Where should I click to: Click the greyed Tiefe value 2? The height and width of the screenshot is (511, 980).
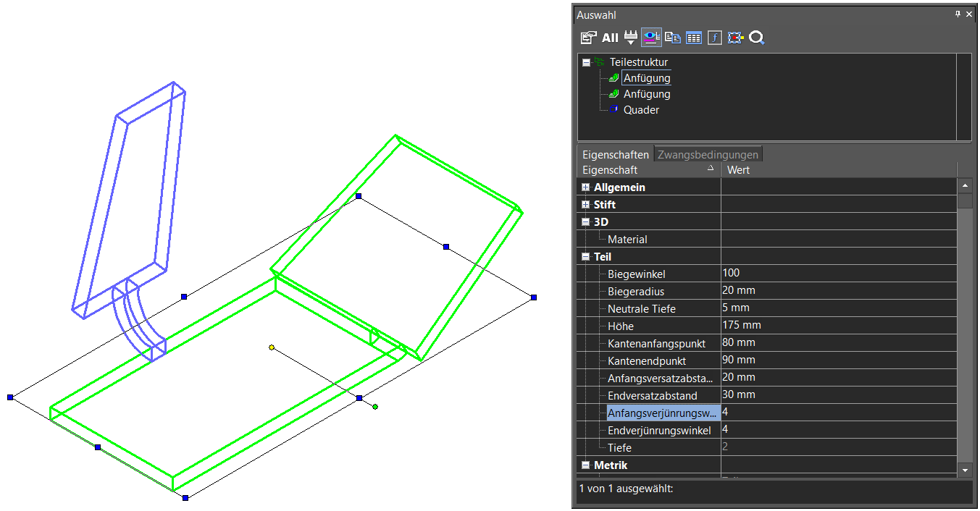(839, 447)
